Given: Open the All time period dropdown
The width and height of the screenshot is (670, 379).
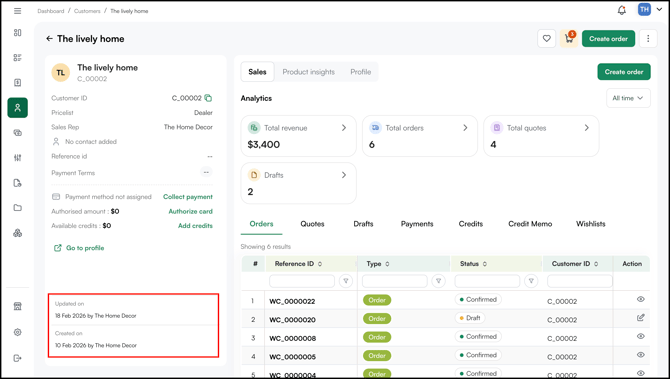Looking at the screenshot, I should point(628,98).
